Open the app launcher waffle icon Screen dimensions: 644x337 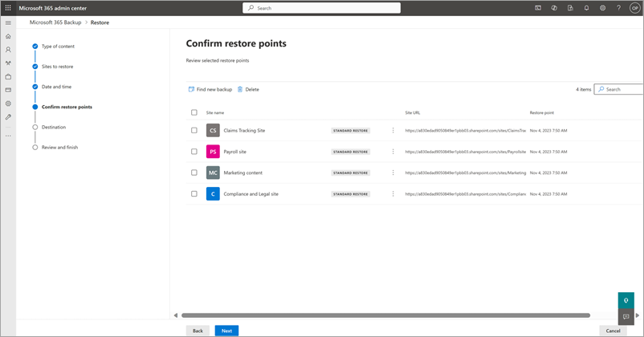[9, 8]
